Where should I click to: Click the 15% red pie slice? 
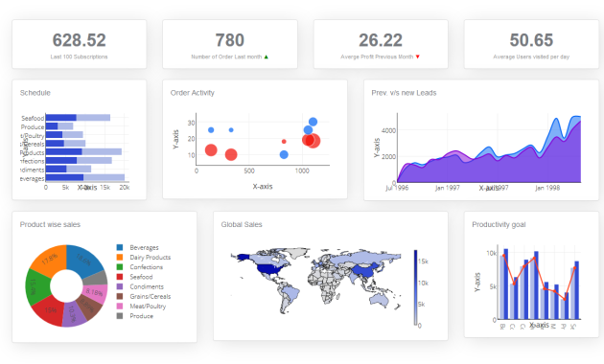(50, 310)
